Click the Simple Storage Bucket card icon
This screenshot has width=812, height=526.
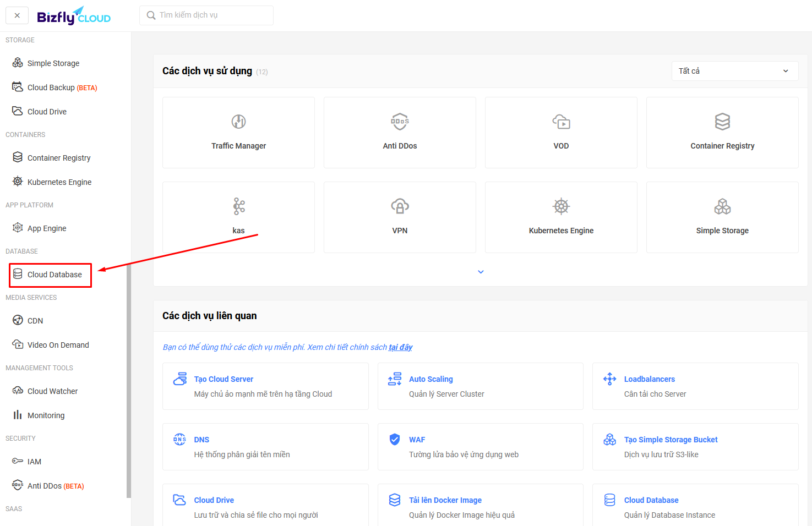click(x=609, y=439)
